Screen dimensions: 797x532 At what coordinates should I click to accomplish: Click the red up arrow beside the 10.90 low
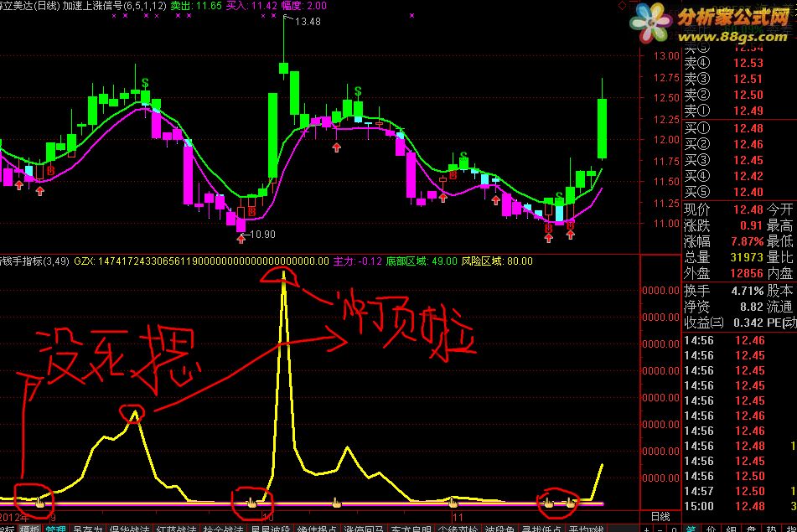point(241,238)
